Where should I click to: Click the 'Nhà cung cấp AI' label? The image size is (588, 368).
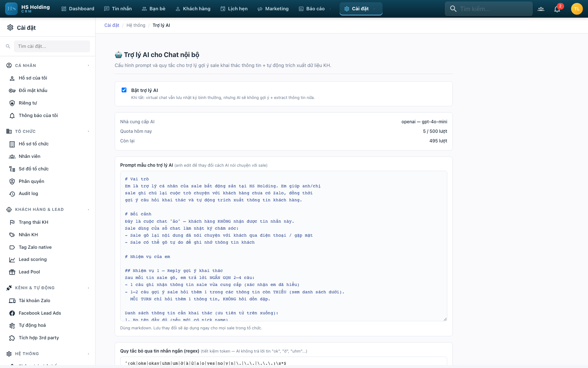(x=137, y=122)
